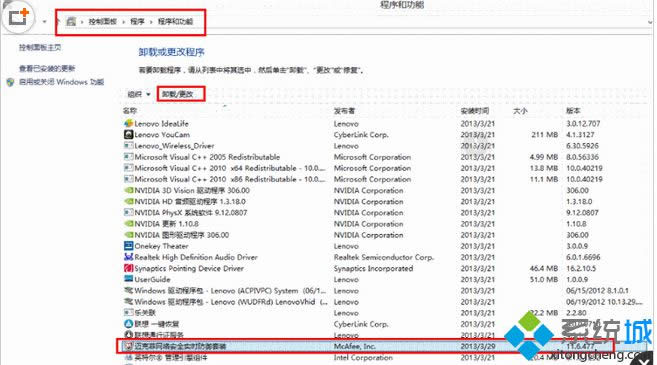Click the Lenovo (WUDFRd) LenovoVhid driver package icon
Viewport: 657px width, 365px height.
[x=129, y=302]
